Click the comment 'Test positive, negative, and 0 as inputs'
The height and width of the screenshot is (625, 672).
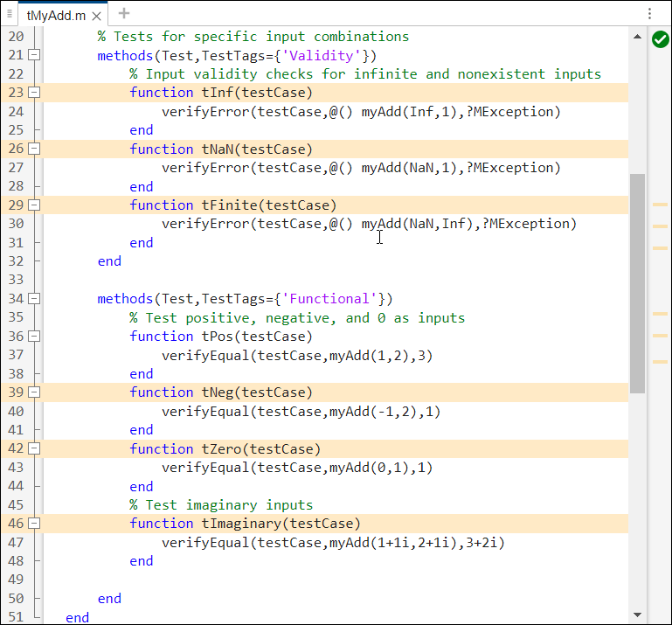tap(297, 318)
